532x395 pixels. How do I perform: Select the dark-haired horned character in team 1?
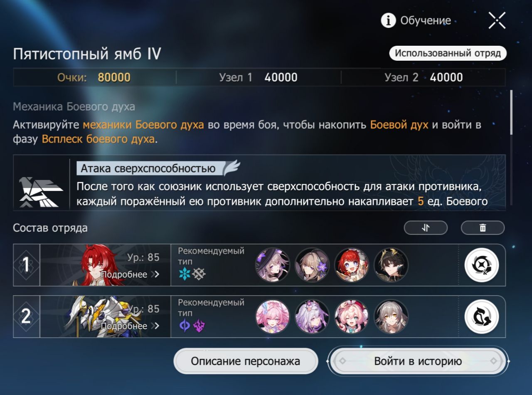coord(391,265)
